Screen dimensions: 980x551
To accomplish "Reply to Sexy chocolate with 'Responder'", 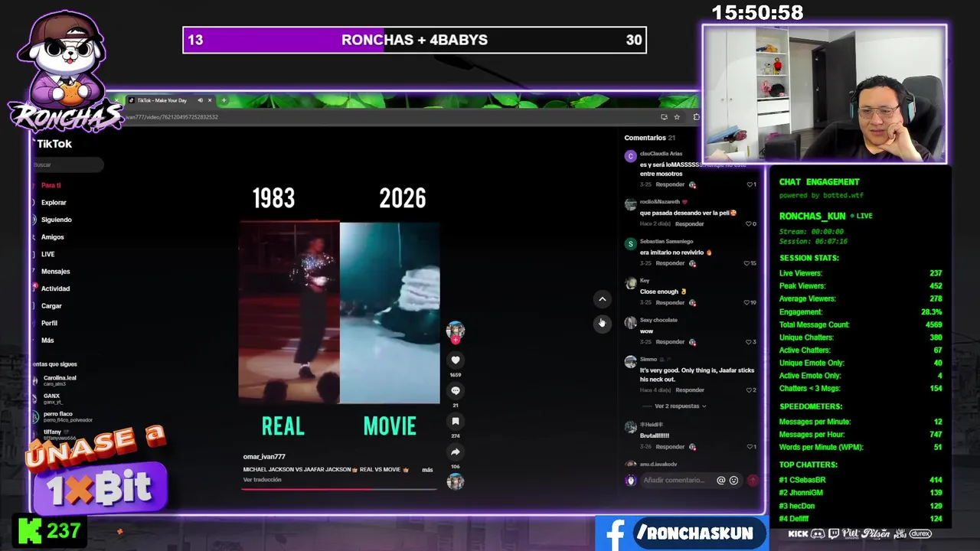I will [x=670, y=342].
